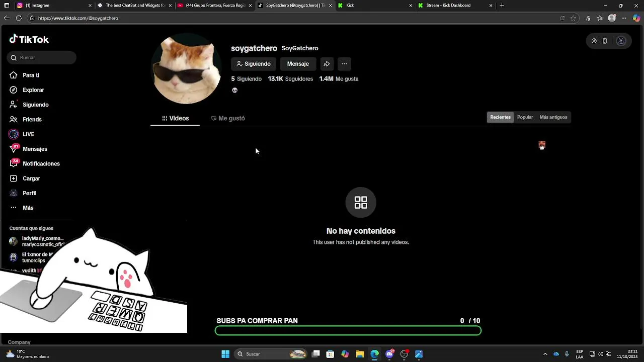Open the weather widget 18°C
This screenshot has height=362, width=644.
28,354
